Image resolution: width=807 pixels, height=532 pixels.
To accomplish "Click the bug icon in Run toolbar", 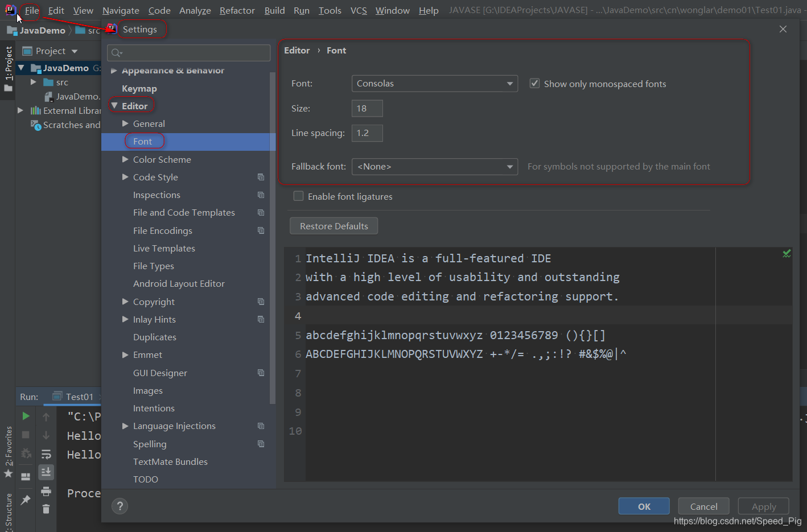I will (x=26, y=453).
